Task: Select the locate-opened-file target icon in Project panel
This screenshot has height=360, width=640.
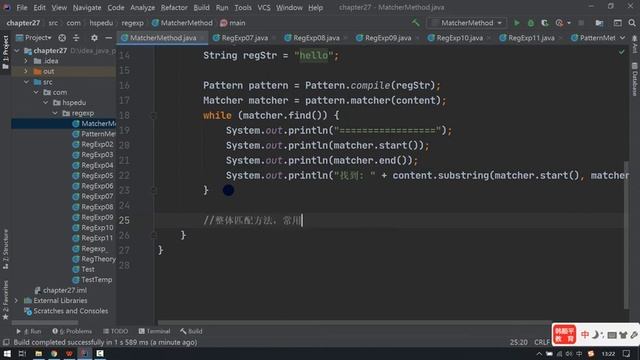Action: click(x=62, y=38)
